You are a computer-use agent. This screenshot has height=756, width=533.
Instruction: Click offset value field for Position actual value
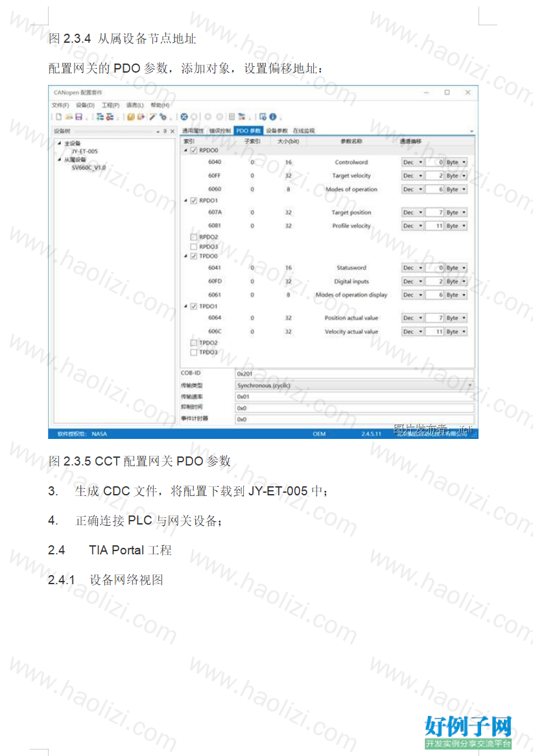click(x=434, y=318)
